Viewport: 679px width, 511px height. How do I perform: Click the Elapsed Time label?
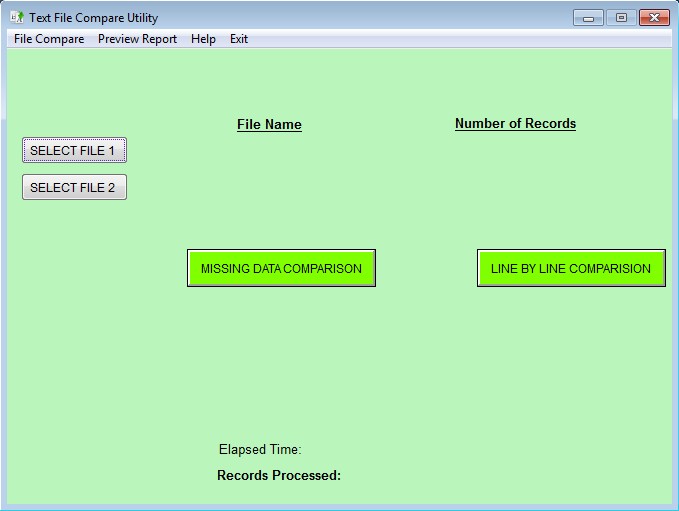[260, 449]
